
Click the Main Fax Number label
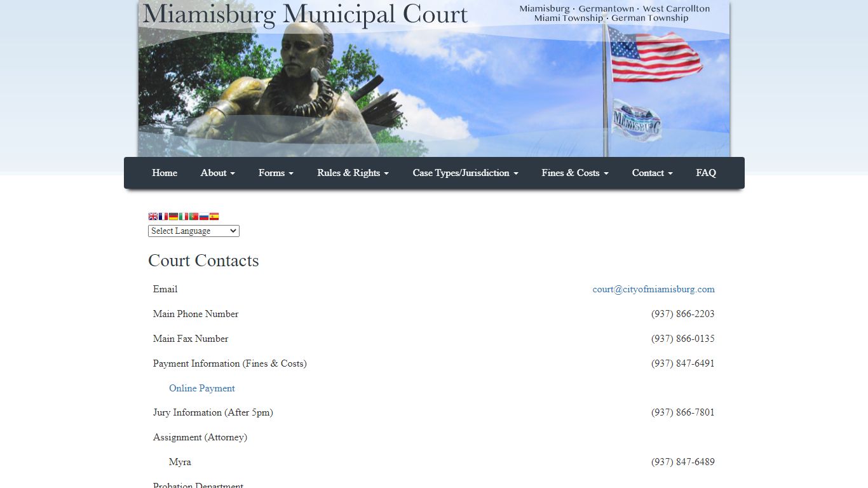(x=191, y=339)
